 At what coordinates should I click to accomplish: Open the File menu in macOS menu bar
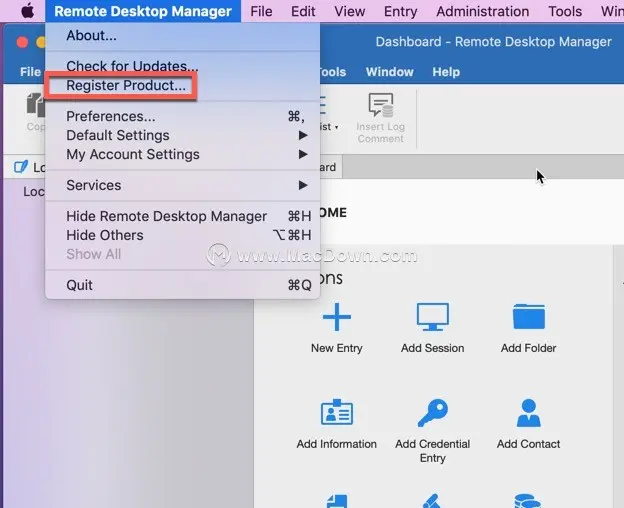[261, 11]
